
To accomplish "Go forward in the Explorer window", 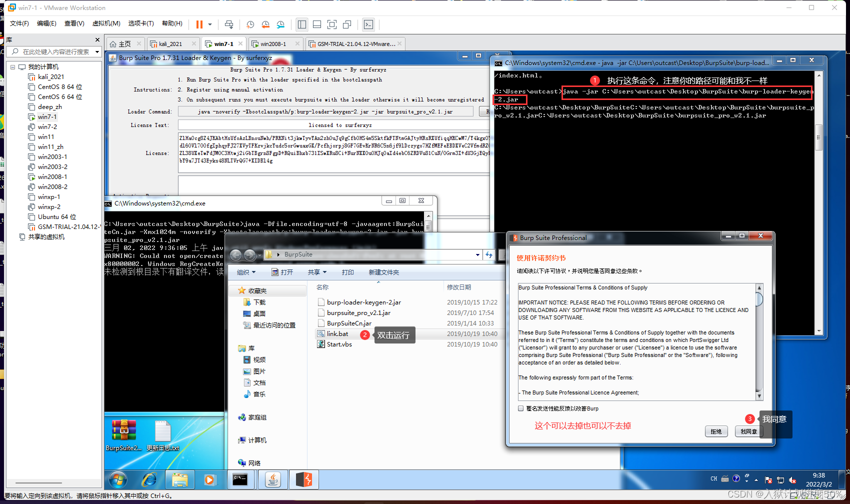I will pos(250,255).
